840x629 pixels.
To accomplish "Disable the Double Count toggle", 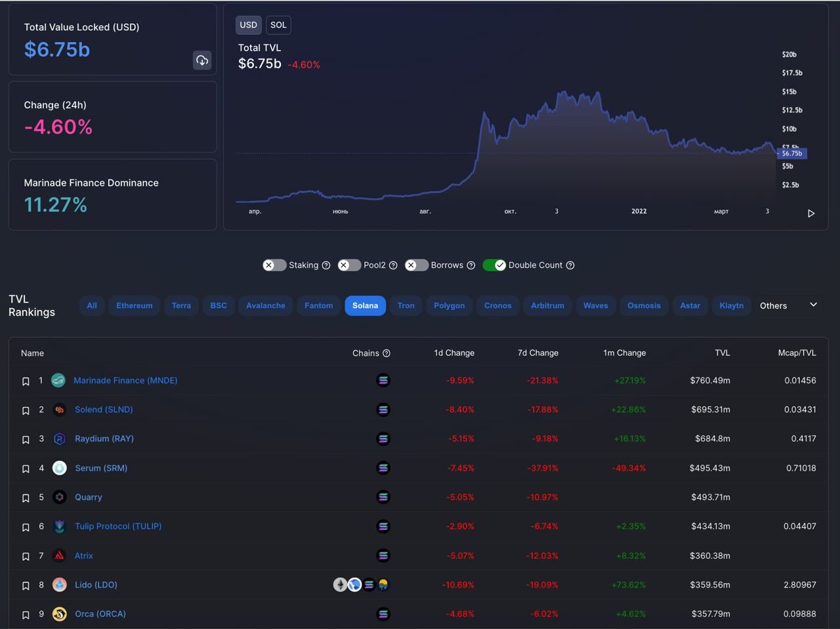I will 494,265.
